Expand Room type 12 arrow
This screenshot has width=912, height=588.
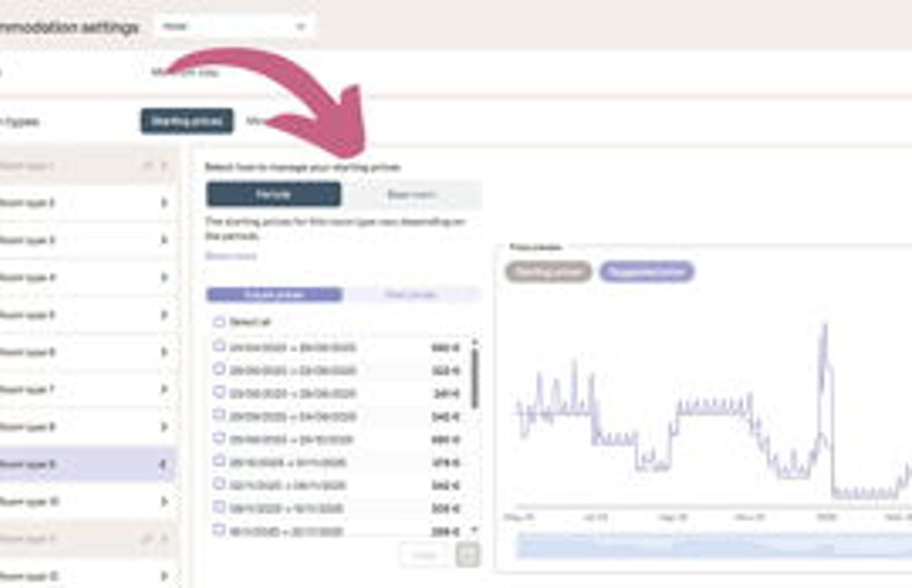tap(164, 576)
